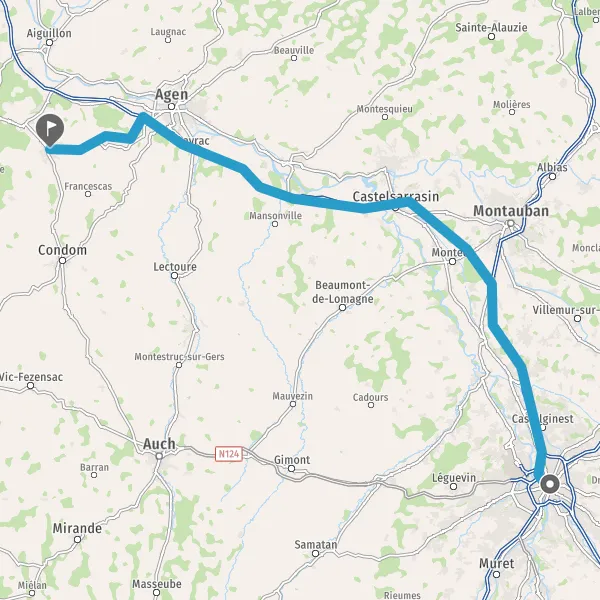Viewport: 600px width, 600px height.
Task: Click the N124 road shield
Action: 229,454
